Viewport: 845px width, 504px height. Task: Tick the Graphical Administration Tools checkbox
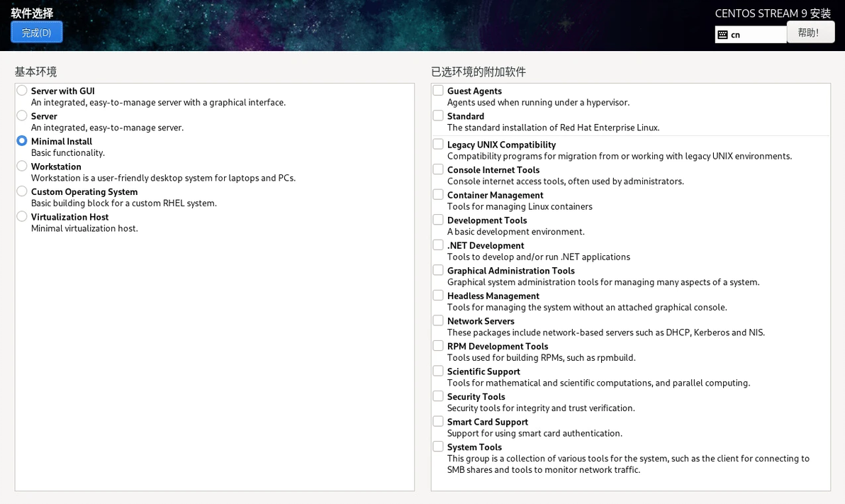438,270
